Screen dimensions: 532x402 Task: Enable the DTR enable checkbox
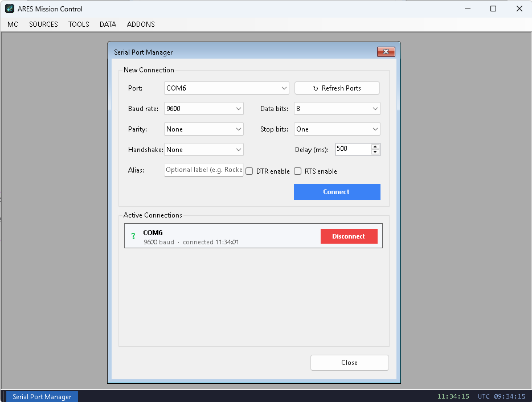(249, 171)
